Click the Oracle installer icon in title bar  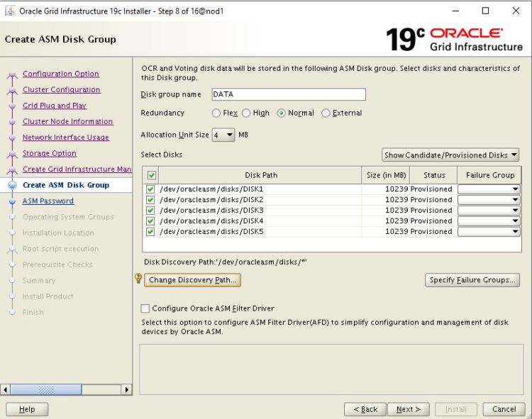click(x=9, y=11)
